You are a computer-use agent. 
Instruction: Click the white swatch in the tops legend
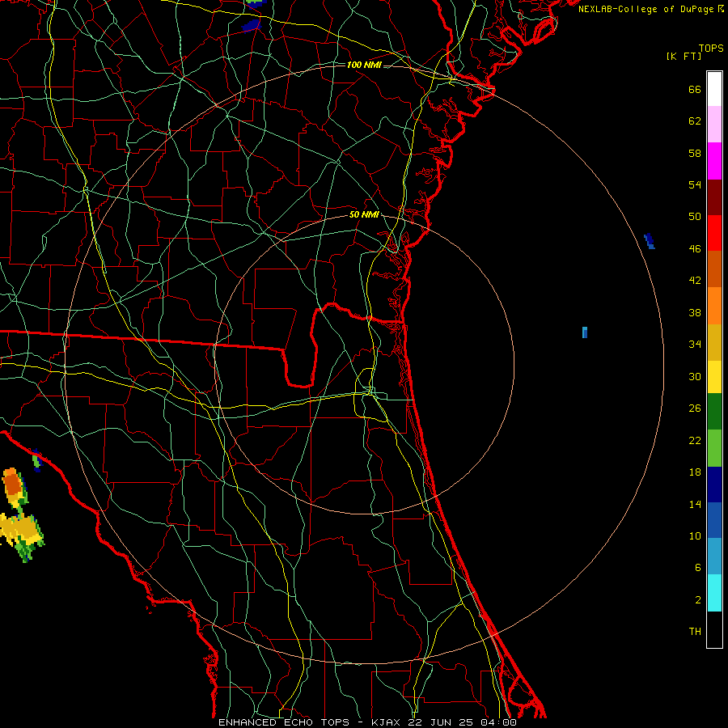[714, 89]
